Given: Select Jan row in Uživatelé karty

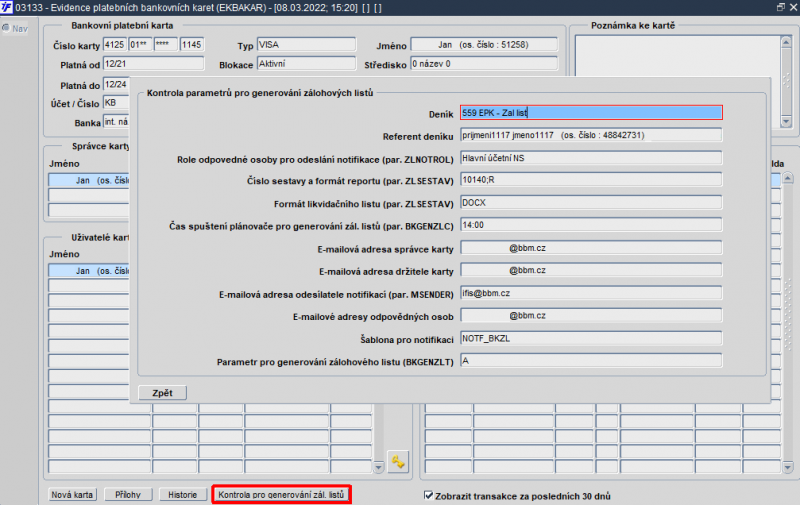Looking at the screenshot, I should (x=89, y=271).
